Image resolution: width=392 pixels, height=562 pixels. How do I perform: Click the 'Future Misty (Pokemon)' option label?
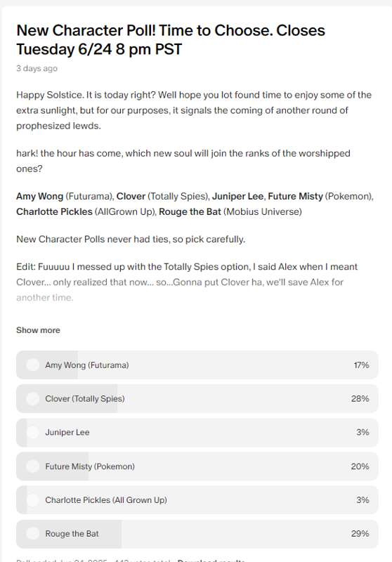(x=90, y=466)
